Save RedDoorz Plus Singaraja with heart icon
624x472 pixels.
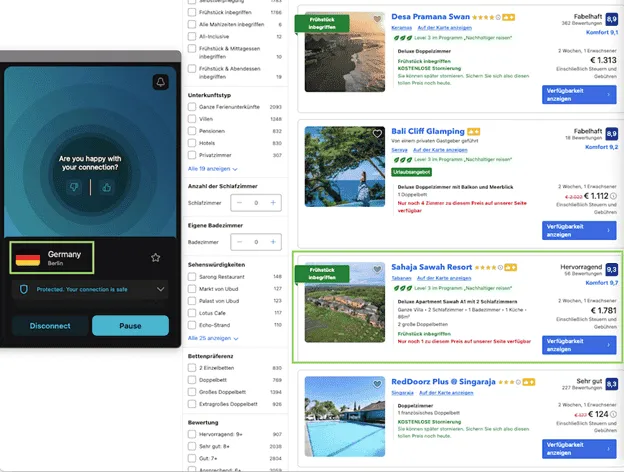[x=377, y=385]
